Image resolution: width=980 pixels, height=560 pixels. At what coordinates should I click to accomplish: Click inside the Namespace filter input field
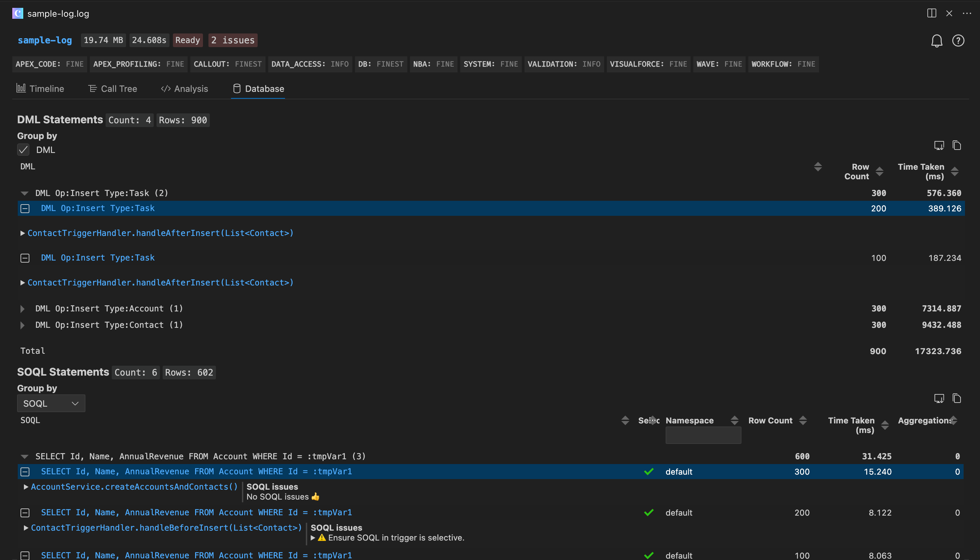tap(703, 435)
